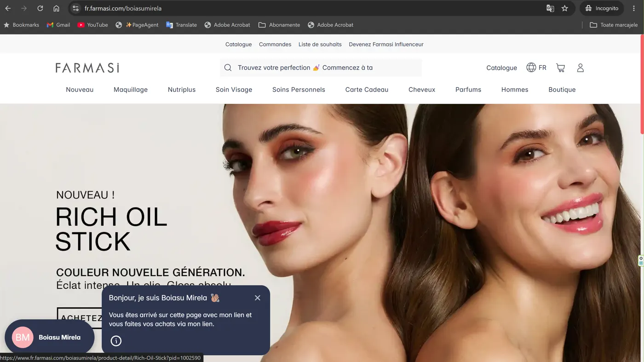Click the search magnifier icon
The image size is (644, 362).
pos(228,68)
